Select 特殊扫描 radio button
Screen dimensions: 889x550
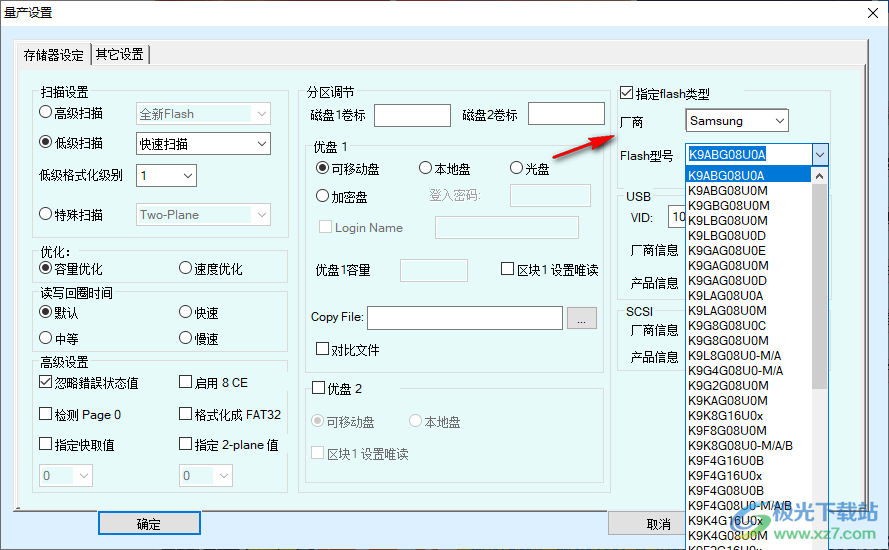coord(45,214)
